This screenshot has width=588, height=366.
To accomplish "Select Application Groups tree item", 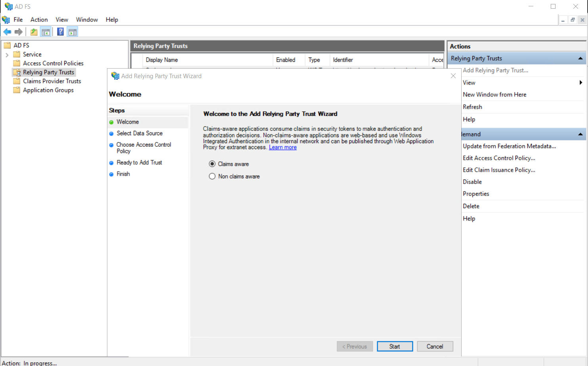I will coord(48,90).
